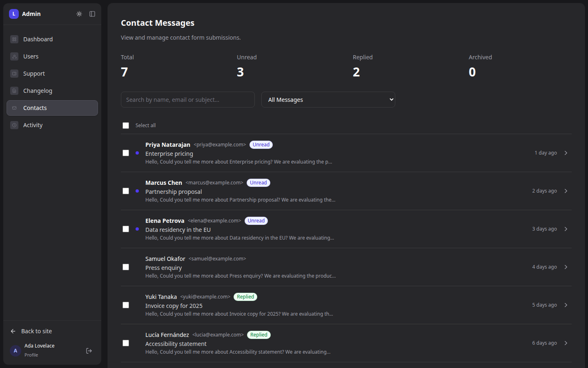Collapse the sidebar panel icon

92,14
